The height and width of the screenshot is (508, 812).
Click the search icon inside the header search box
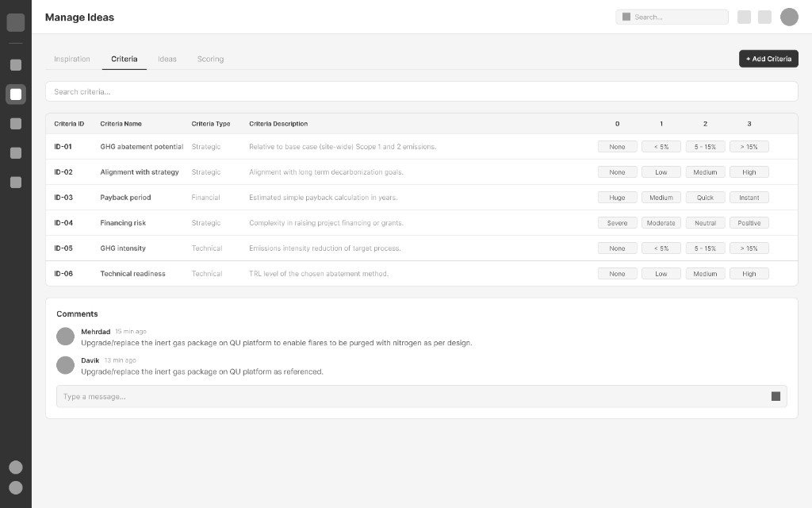point(626,17)
